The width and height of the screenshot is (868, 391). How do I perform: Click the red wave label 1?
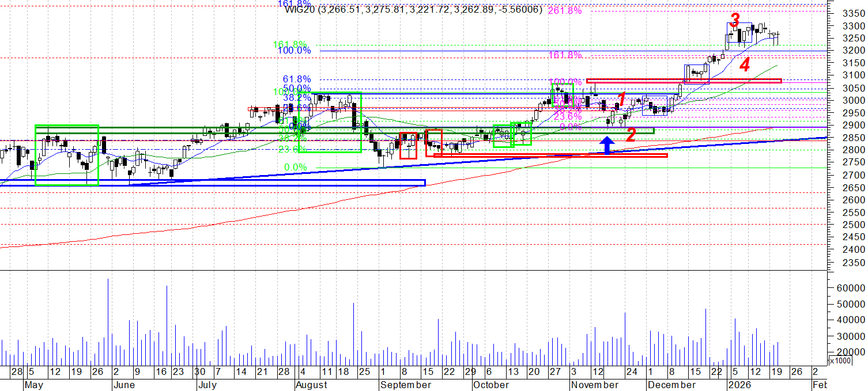point(621,98)
